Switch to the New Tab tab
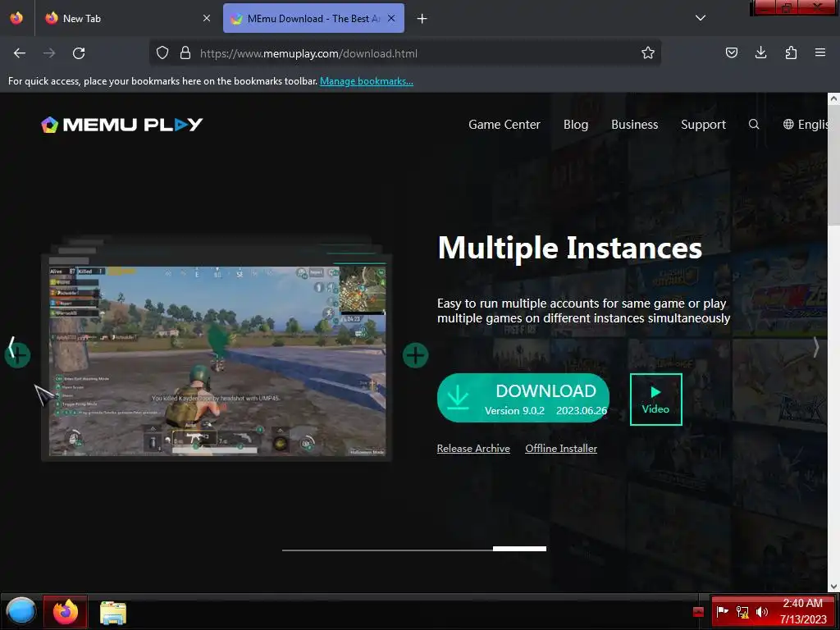This screenshot has height=630, width=840. (126, 18)
